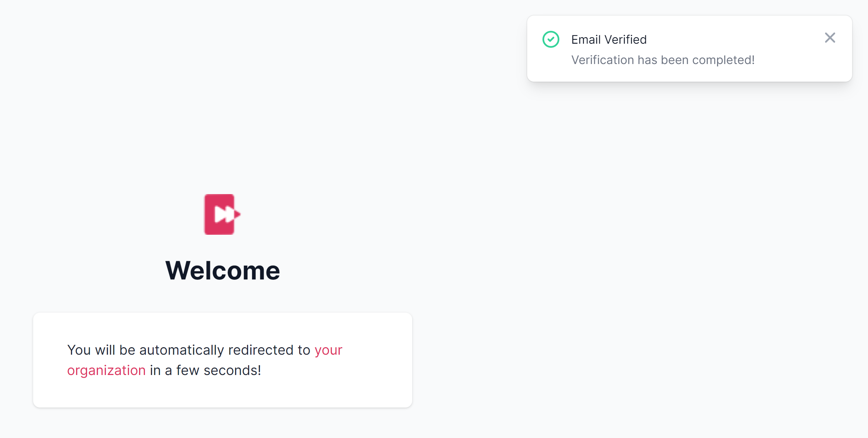Click the word "organization" in red

tap(106, 371)
